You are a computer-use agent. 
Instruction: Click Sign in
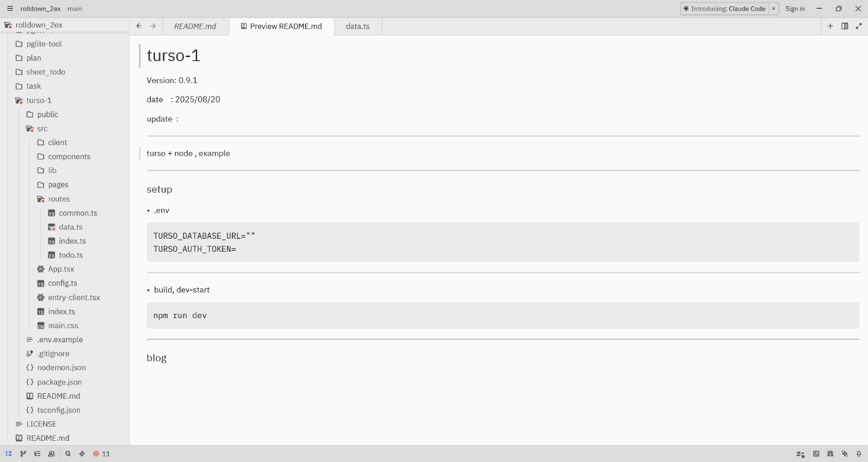click(x=795, y=9)
